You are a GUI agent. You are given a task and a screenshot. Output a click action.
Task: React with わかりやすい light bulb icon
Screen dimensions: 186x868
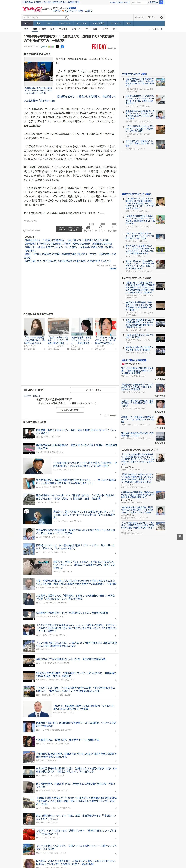coord(100,227)
